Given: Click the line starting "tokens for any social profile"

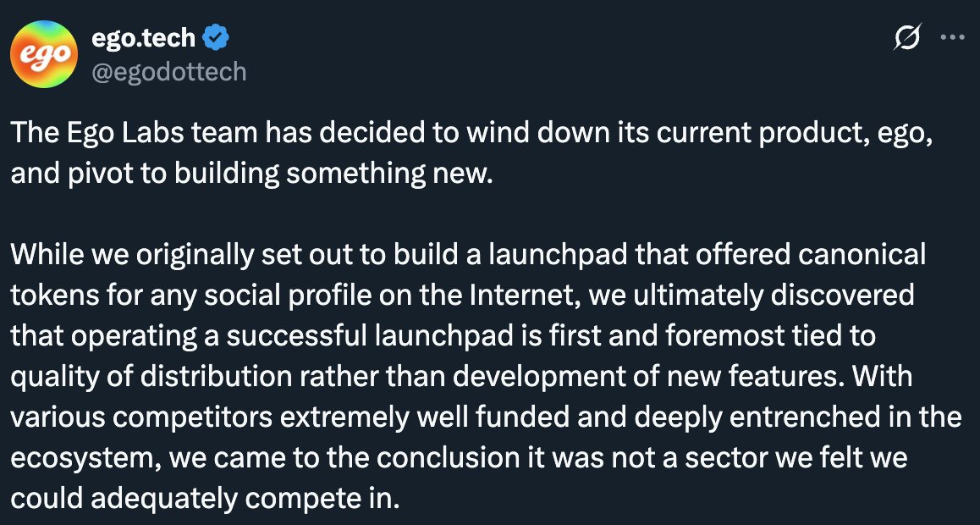Looking at the screenshot, I should coord(463,296).
